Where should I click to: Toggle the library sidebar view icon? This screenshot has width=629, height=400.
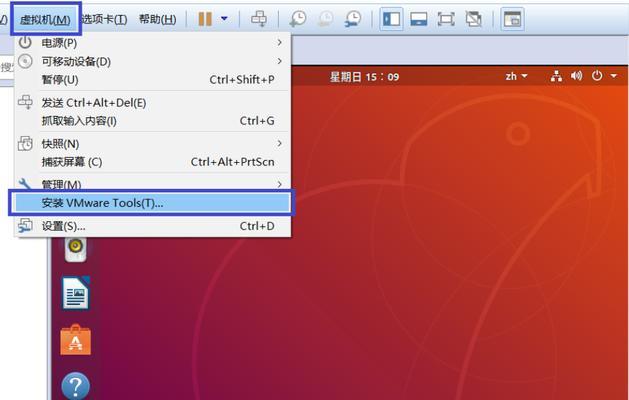tap(391, 19)
